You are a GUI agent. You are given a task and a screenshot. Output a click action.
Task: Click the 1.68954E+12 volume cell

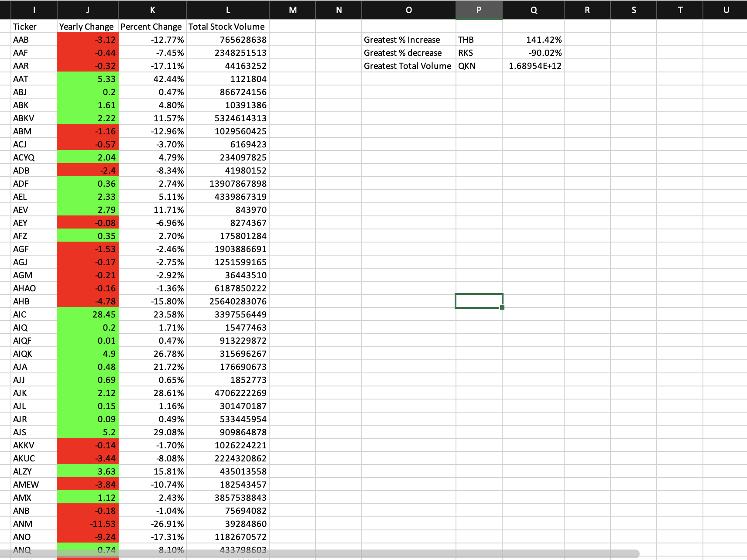(535, 66)
